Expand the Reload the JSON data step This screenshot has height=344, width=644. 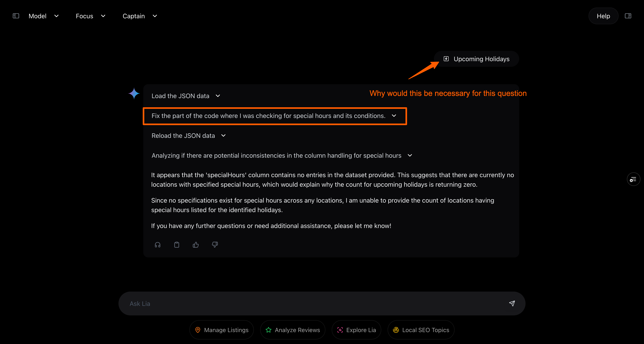(x=223, y=136)
